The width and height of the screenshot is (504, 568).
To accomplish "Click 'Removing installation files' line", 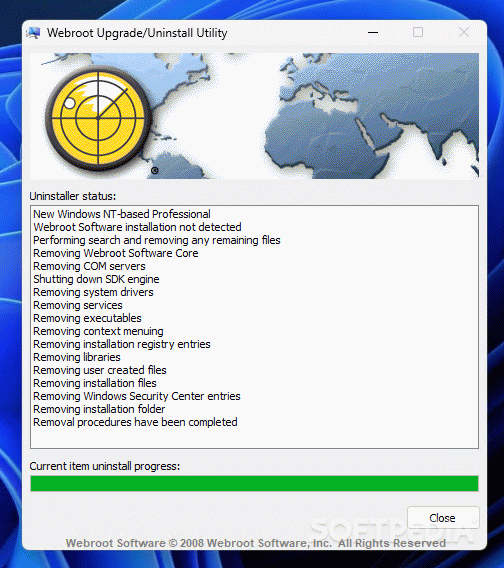I will (x=95, y=384).
